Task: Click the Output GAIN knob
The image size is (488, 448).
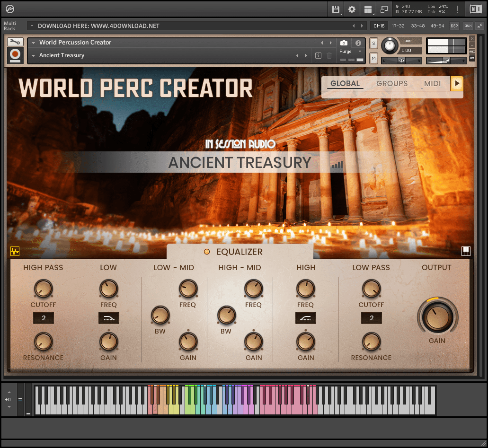Action: click(437, 317)
